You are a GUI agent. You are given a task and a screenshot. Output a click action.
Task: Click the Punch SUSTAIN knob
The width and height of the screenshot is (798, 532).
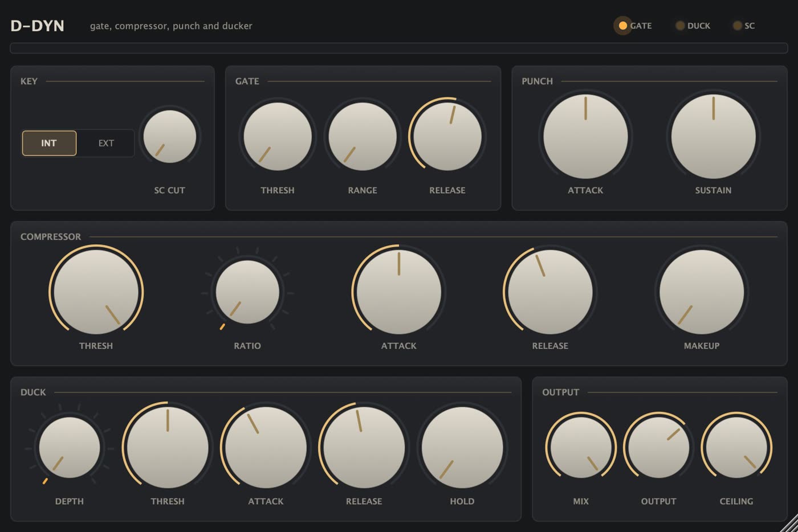tap(713, 137)
